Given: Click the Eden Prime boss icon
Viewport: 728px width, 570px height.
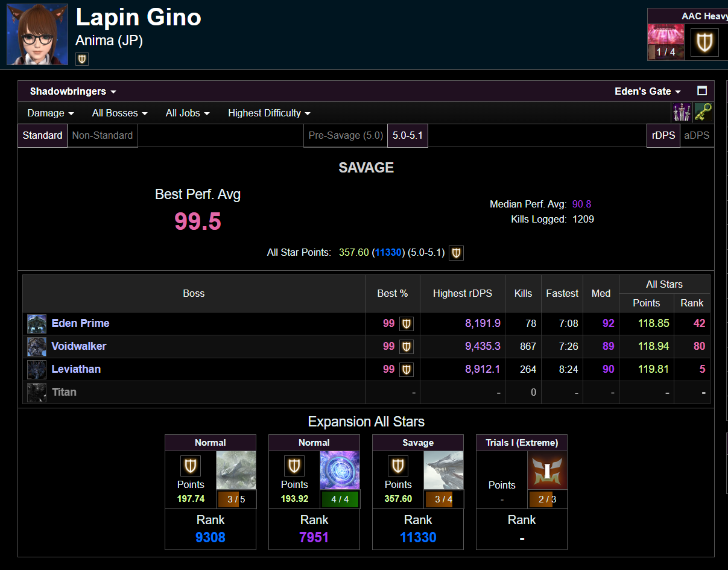Looking at the screenshot, I should (37, 323).
